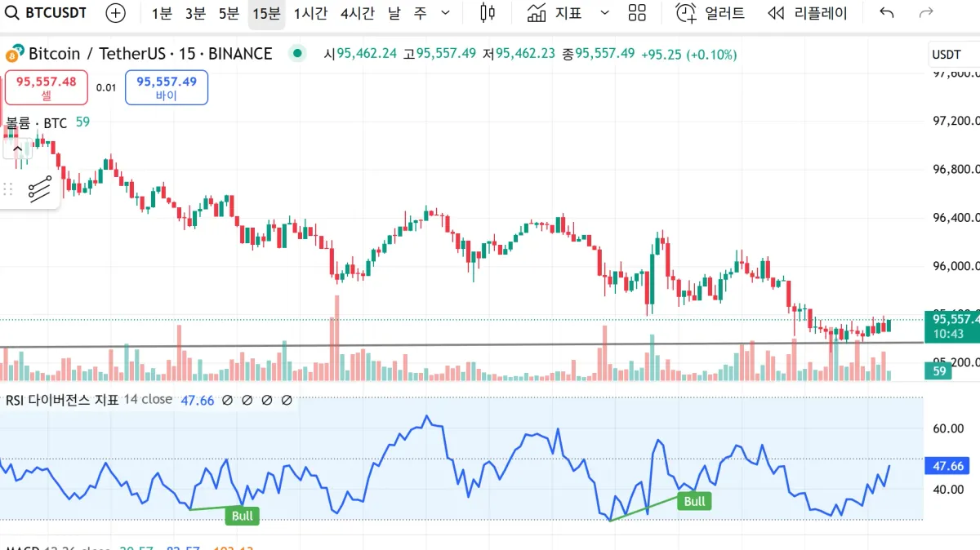Click the undo arrow
This screenshot has height=550, width=980.
887,13
